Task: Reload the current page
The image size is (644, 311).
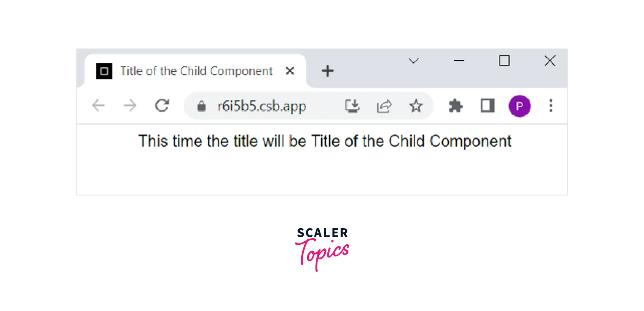Action: (162, 105)
